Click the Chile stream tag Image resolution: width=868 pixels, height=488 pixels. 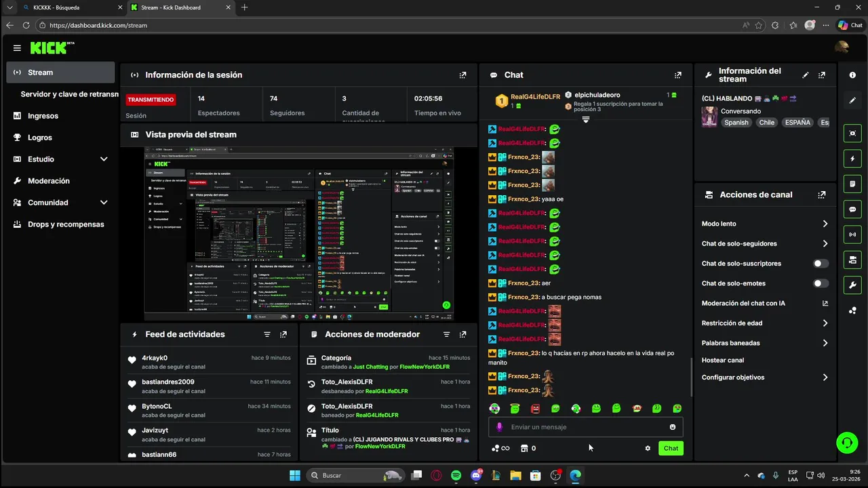(x=767, y=123)
